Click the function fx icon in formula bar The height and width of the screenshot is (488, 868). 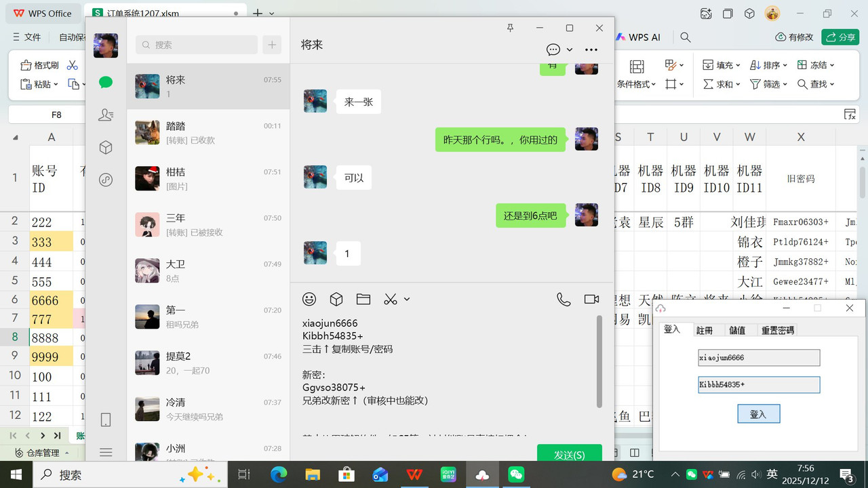tap(850, 115)
